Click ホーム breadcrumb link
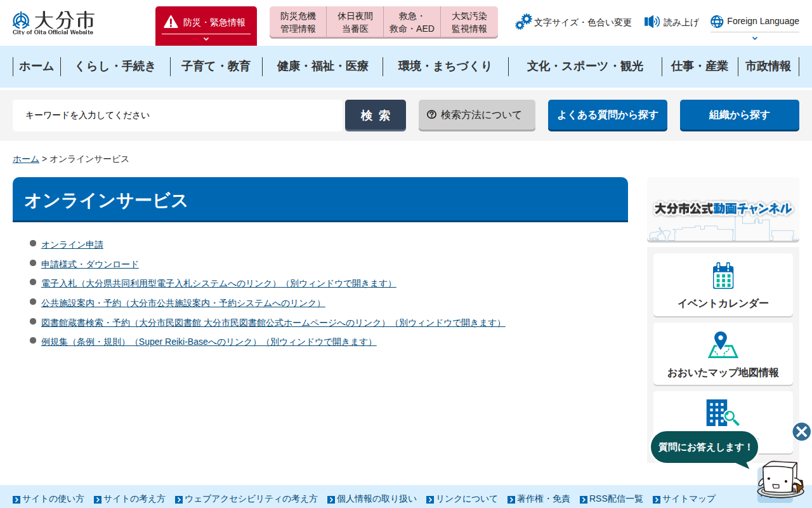Screen dimensions: 812x508 [x=26, y=159]
